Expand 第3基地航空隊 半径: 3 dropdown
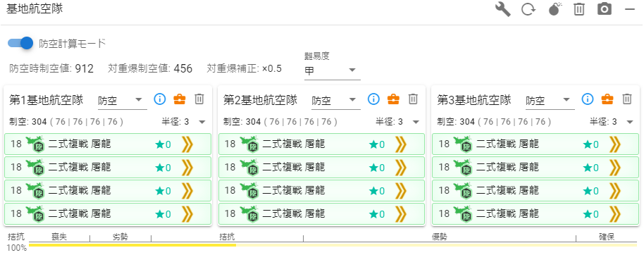The image size is (644, 255). click(x=612, y=122)
